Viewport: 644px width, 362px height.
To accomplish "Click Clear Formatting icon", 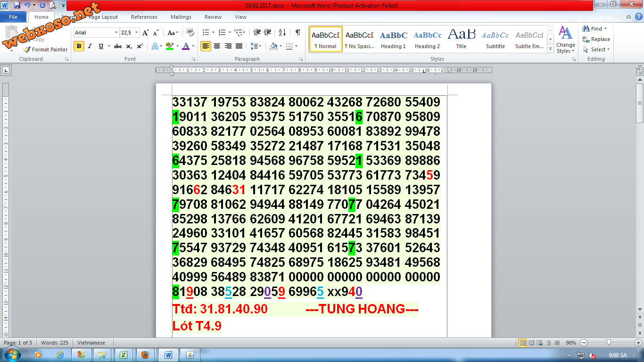I will (x=190, y=33).
